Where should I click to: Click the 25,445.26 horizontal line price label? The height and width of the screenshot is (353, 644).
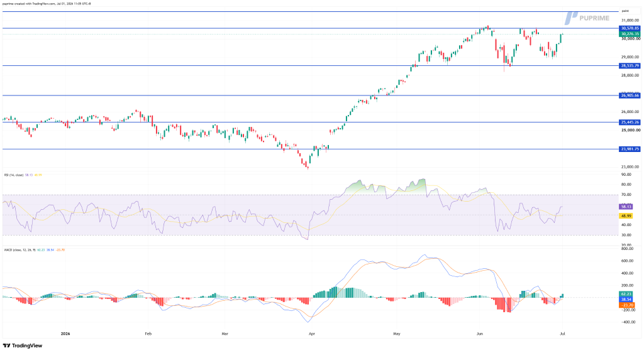pyautogui.click(x=630, y=122)
